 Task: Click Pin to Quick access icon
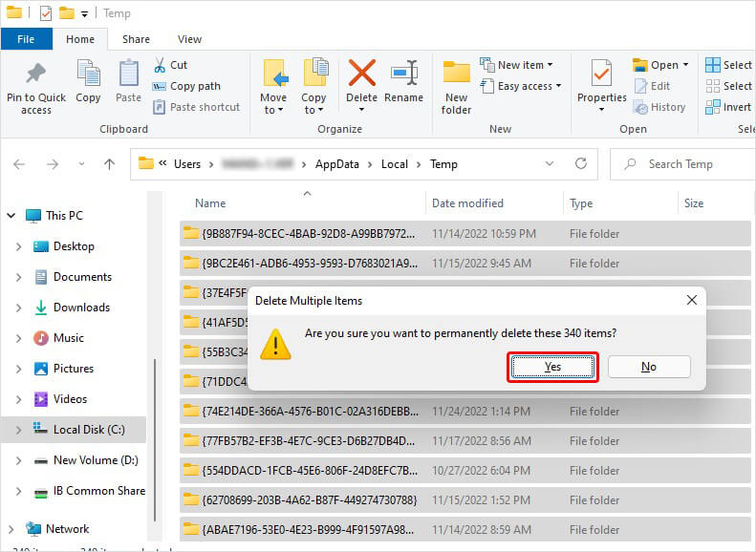tap(35, 74)
